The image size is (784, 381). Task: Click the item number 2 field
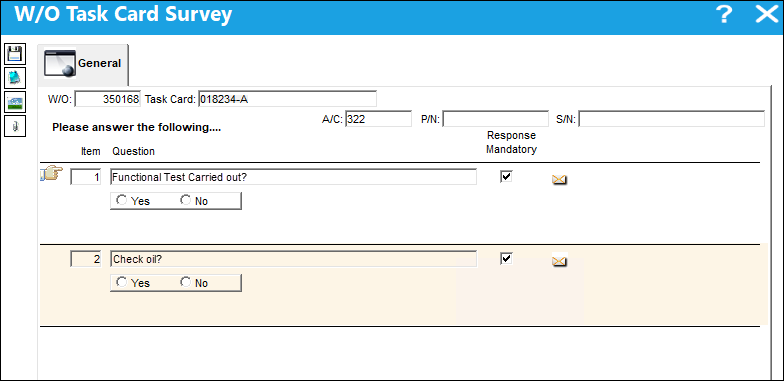point(86,259)
